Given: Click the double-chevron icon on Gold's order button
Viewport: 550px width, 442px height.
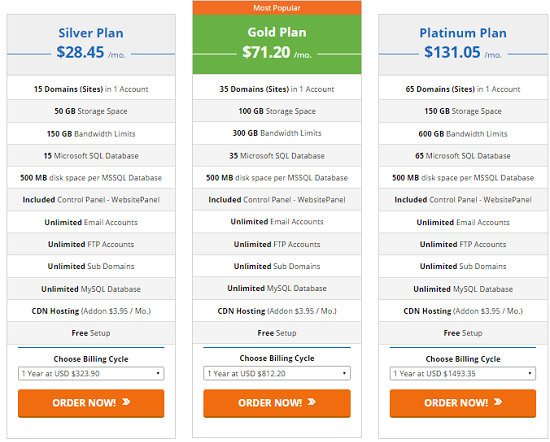Looking at the screenshot, I should [x=312, y=402].
